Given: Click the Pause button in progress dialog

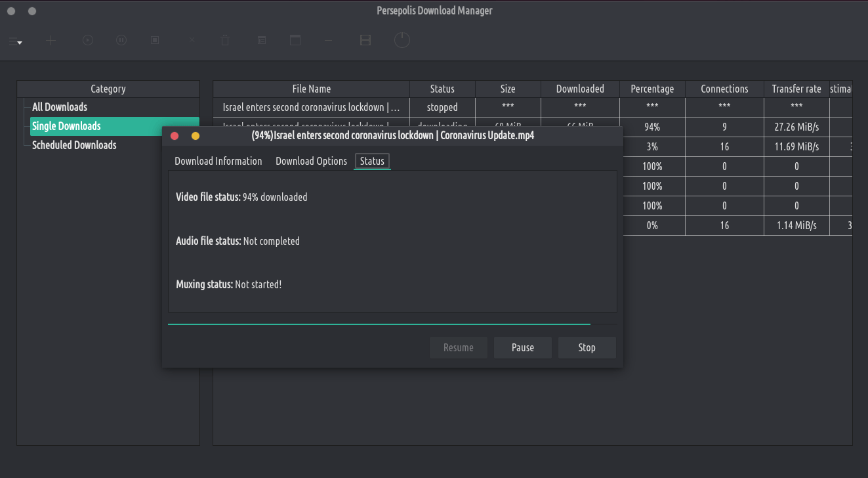Looking at the screenshot, I should (523, 348).
